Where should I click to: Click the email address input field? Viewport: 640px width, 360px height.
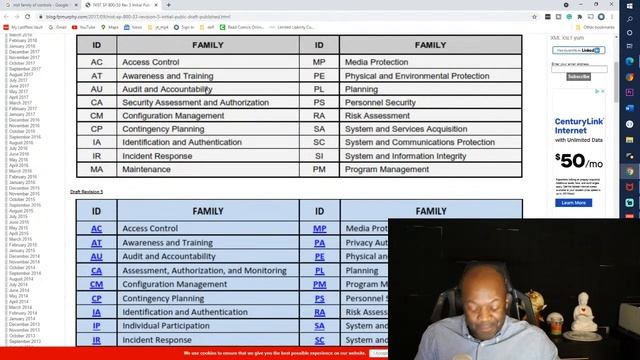point(579,69)
